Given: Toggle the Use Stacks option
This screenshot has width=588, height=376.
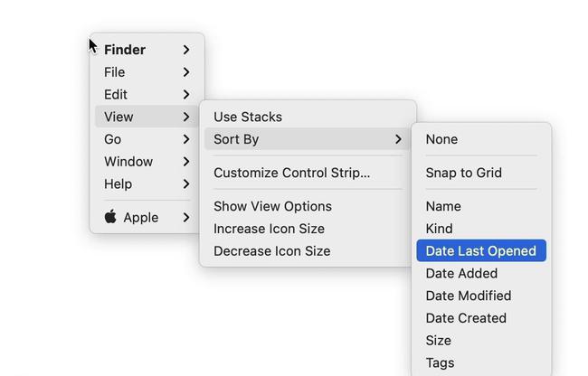Looking at the screenshot, I should (x=248, y=117).
